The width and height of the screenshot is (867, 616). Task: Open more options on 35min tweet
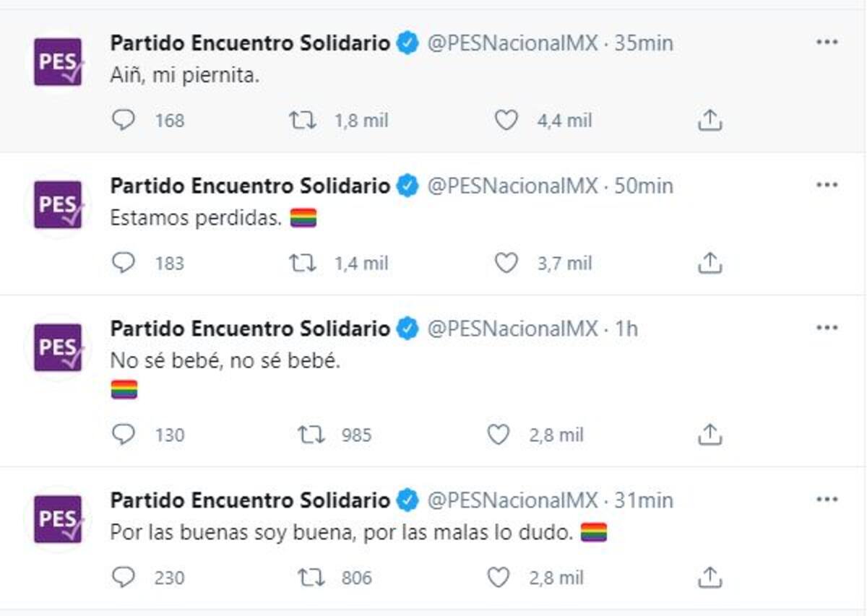click(x=827, y=42)
